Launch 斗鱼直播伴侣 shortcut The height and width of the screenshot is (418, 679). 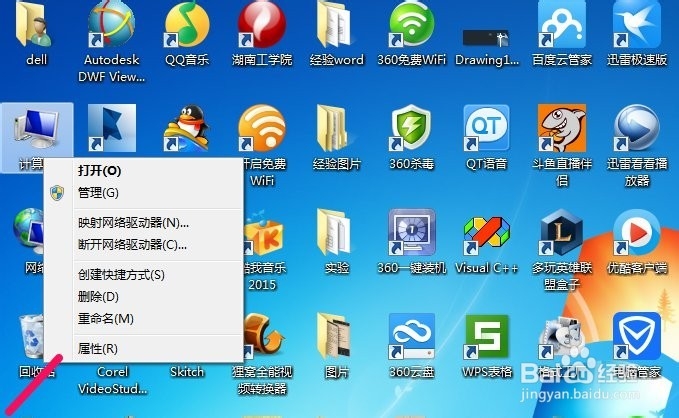[562, 128]
